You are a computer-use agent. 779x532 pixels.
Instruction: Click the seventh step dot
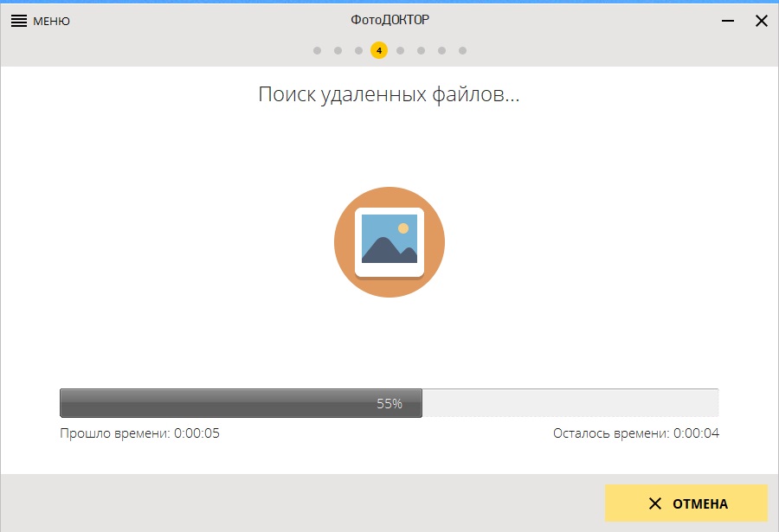pos(441,50)
